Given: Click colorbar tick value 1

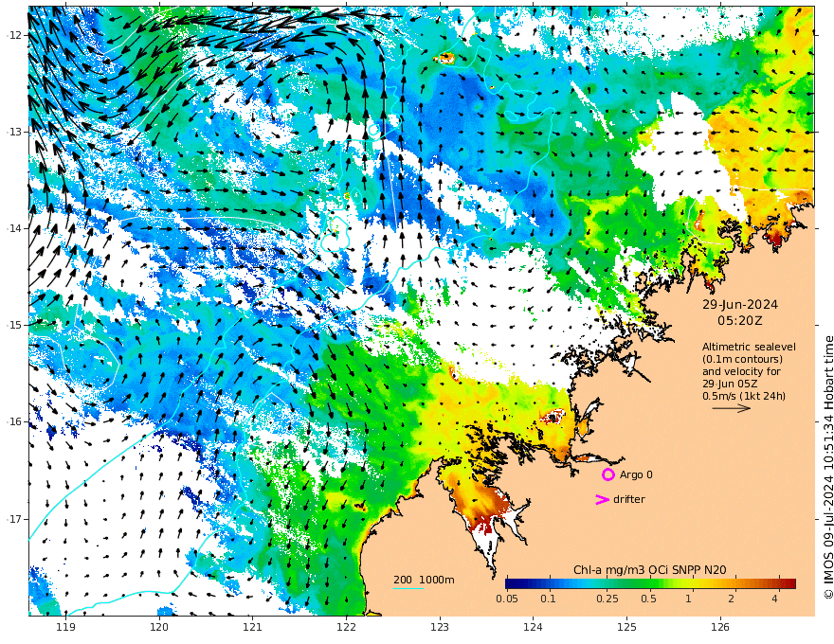Looking at the screenshot, I should tap(688, 599).
